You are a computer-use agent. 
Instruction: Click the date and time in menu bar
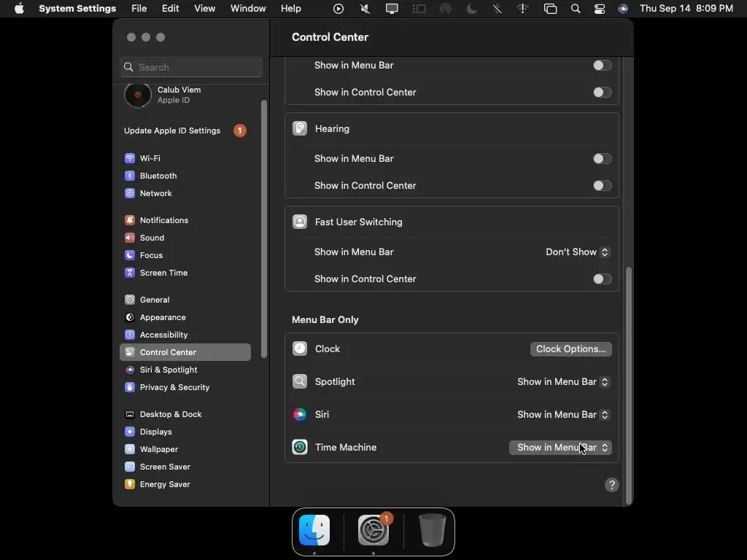click(686, 9)
